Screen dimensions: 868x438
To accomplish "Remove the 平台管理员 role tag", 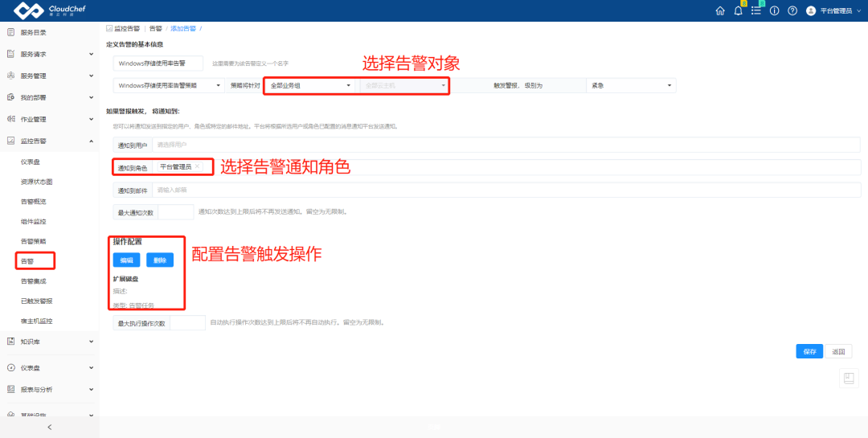I will click(x=197, y=166).
